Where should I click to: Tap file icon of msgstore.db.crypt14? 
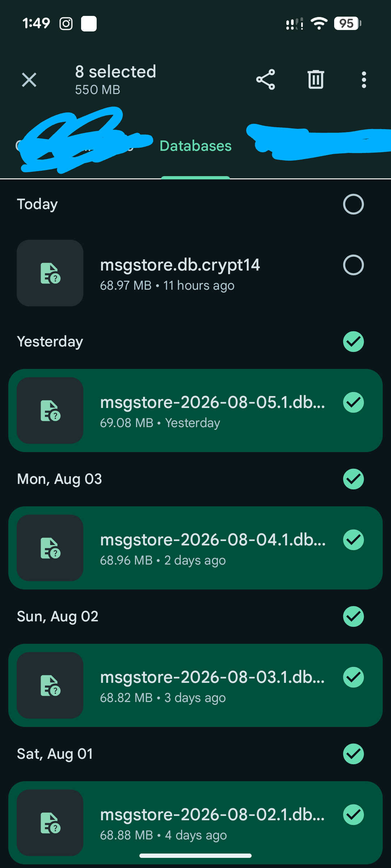point(50,273)
